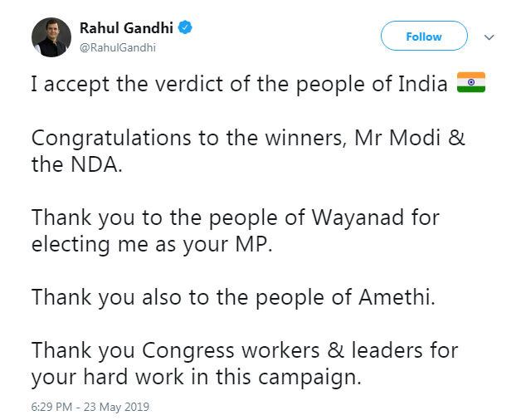The height and width of the screenshot is (420, 521).
Task: Open Rahul Gandhi's profile picture
Action: tap(51, 37)
